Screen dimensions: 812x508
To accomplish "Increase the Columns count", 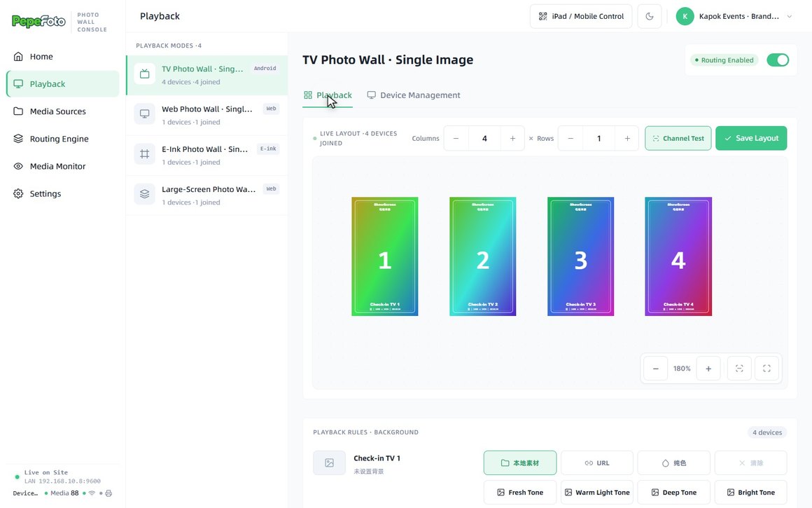I will click(x=512, y=139).
